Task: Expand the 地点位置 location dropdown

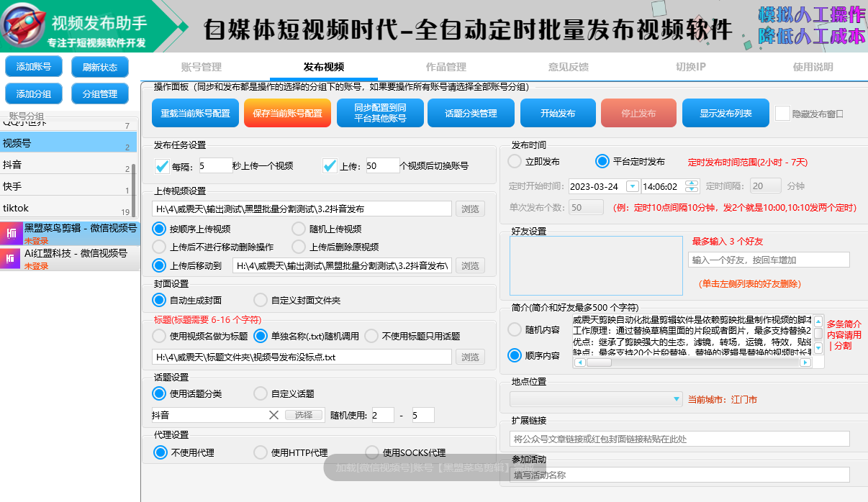Action: (x=677, y=398)
